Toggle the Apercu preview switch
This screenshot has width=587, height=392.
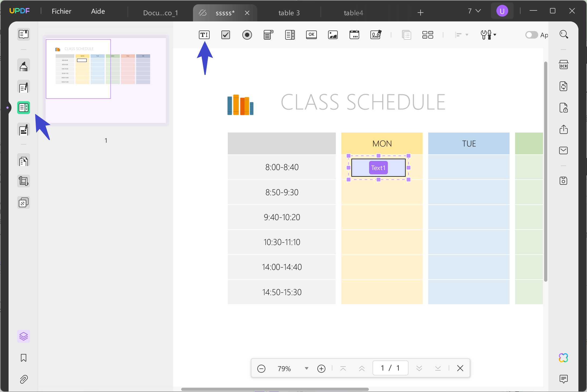click(x=532, y=35)
